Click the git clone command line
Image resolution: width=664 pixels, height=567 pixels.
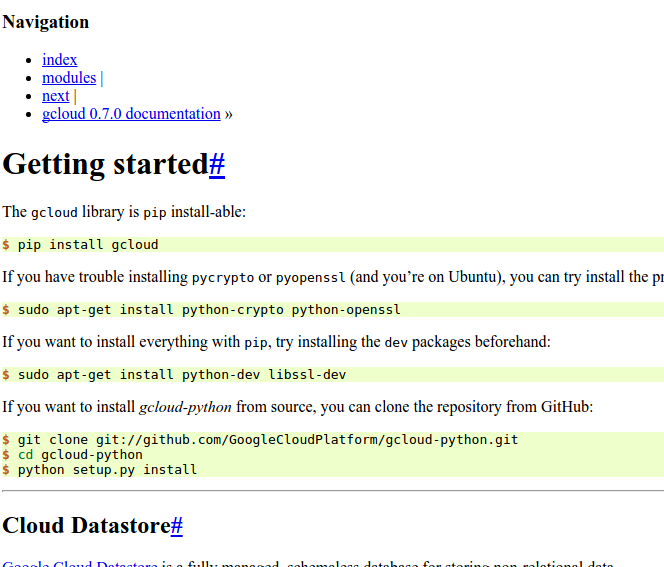268,440
